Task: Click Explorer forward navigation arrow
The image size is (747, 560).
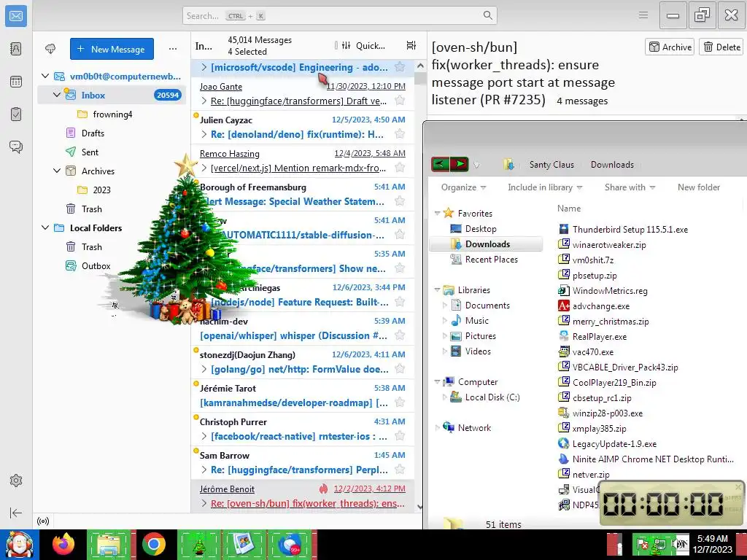Action: point(460,164)
